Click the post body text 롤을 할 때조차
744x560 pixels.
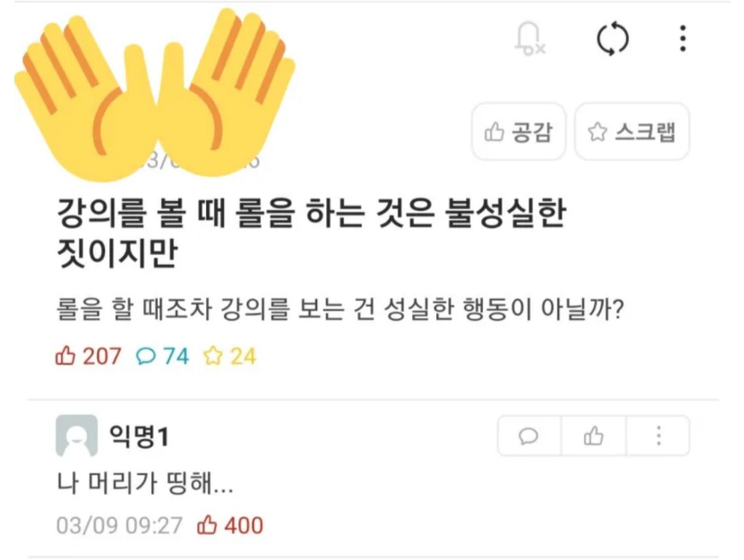tap(340, 309)
